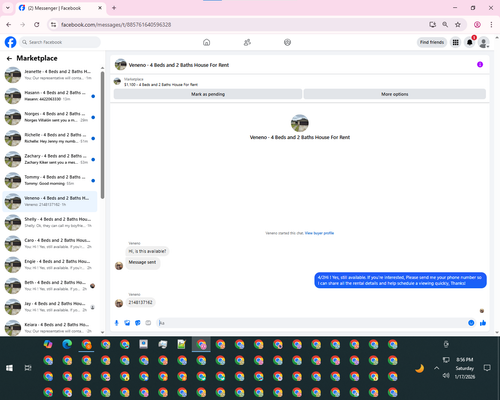Open the tab search dropdown arrow

8,8
